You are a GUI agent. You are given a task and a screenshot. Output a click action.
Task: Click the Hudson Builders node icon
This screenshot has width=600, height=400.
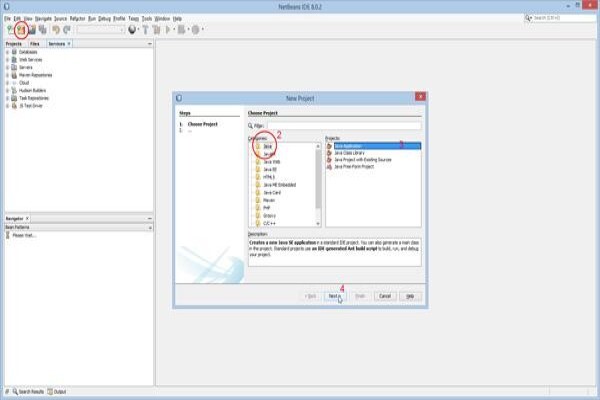tap(14, 90)
